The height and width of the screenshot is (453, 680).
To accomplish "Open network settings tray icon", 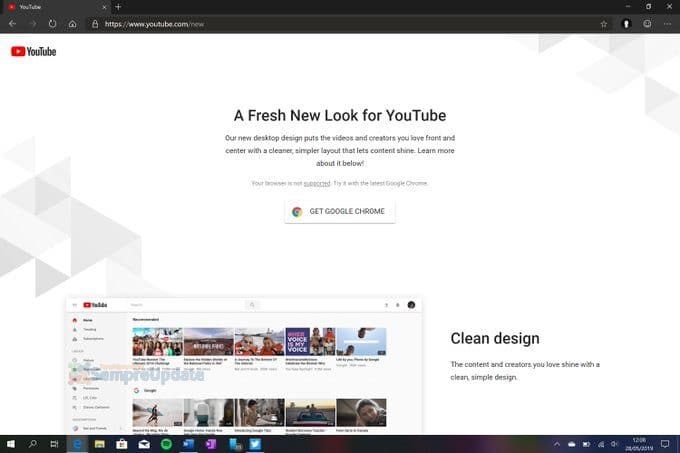I will click(x=601, y=444).
